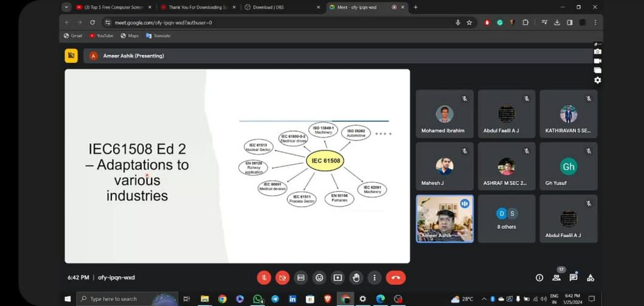Screen dimensions: 644x306
Task: Open the YouTube bookmark link
Action: click(x=102, y=36)
